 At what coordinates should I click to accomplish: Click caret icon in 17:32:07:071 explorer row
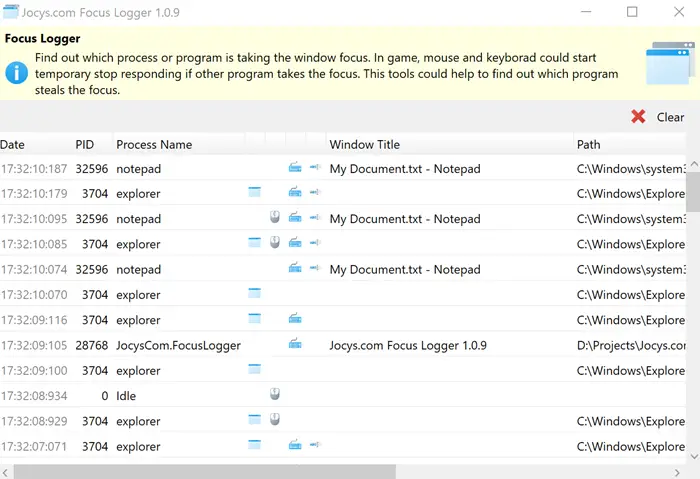(x=315, y=445)
